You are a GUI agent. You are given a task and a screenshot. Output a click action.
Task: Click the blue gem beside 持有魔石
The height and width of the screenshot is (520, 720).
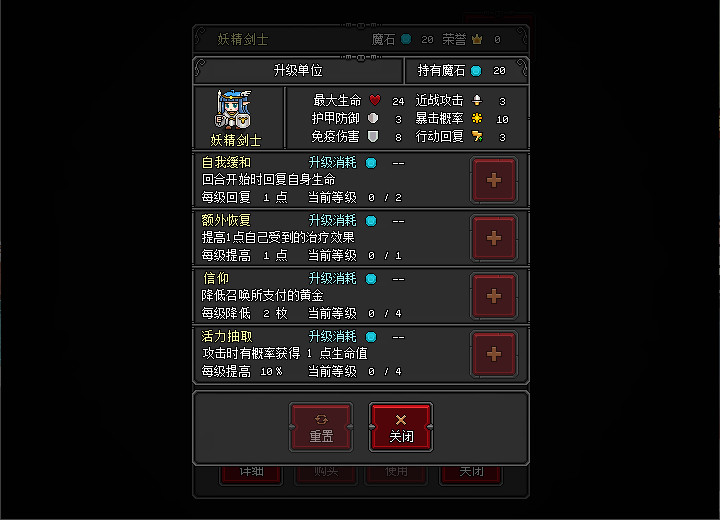(x=476, y=71)
